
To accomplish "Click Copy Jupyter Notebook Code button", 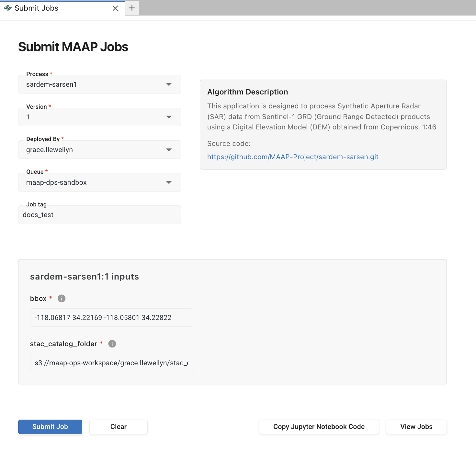I will coord(319,427).
